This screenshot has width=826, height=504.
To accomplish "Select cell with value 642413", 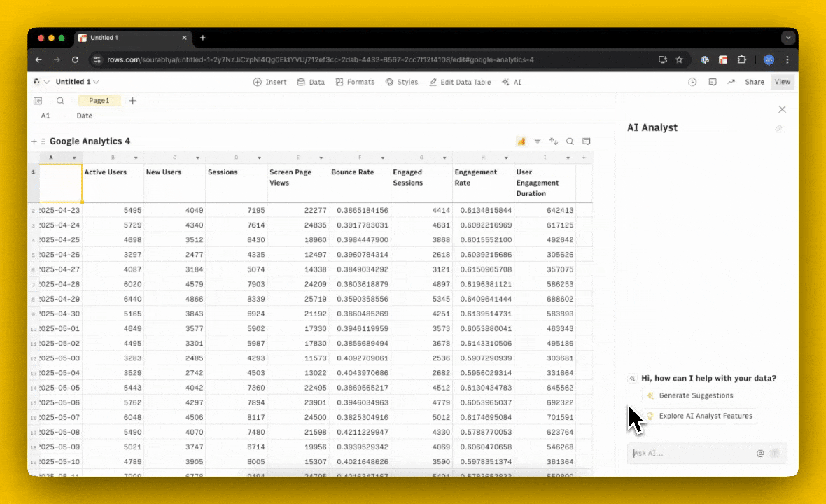I will point(545,210).
